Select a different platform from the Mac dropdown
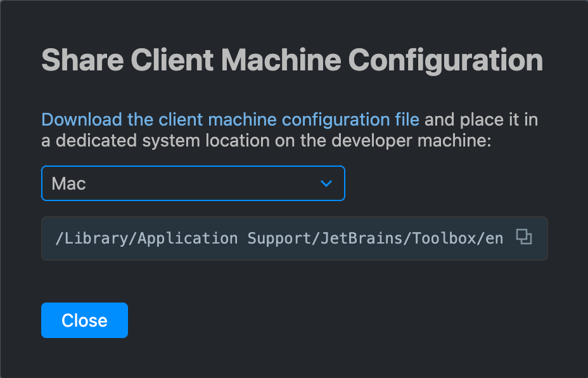The image size is (588, 378). (193, 183)
